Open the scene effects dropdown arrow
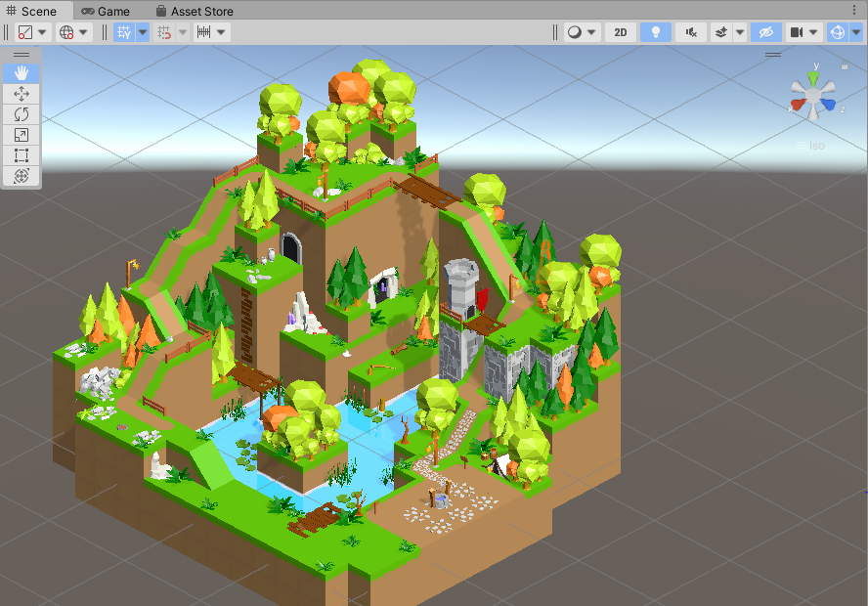This screenshot has width=868, height=606. (x=740, y=32)
